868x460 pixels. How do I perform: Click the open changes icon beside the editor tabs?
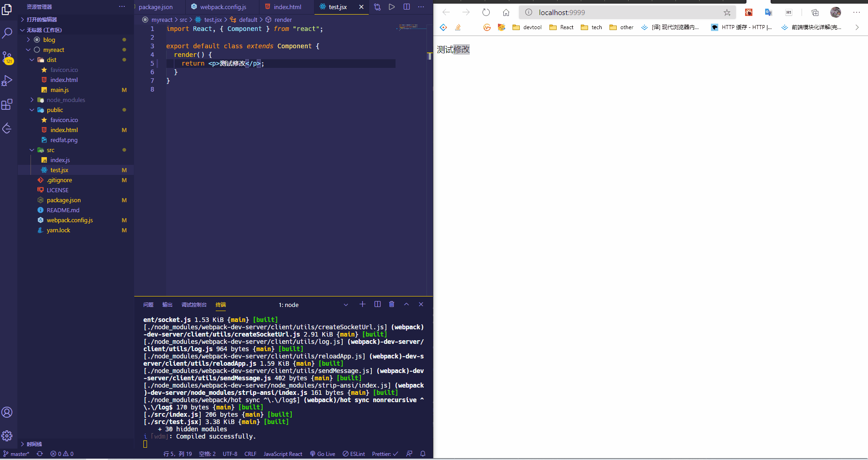click(377, 7)
